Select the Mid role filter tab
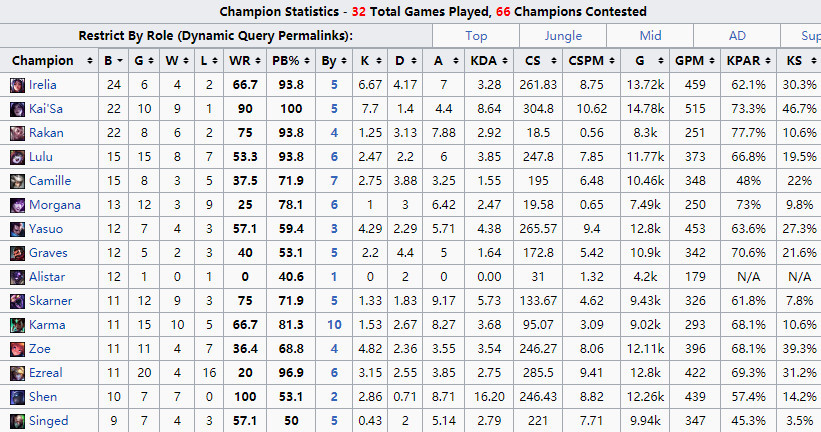This screenshot has height=432, width=821. tap(648, 35)
